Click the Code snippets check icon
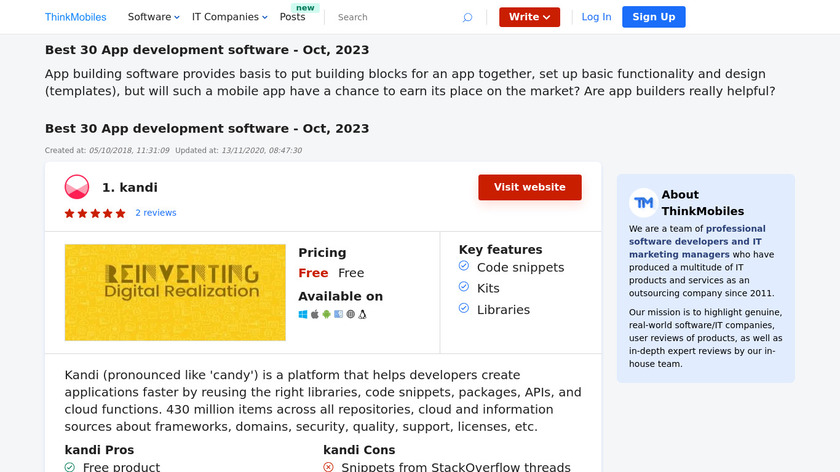Screen dimensions: 840x472 [x=464, y=266]
